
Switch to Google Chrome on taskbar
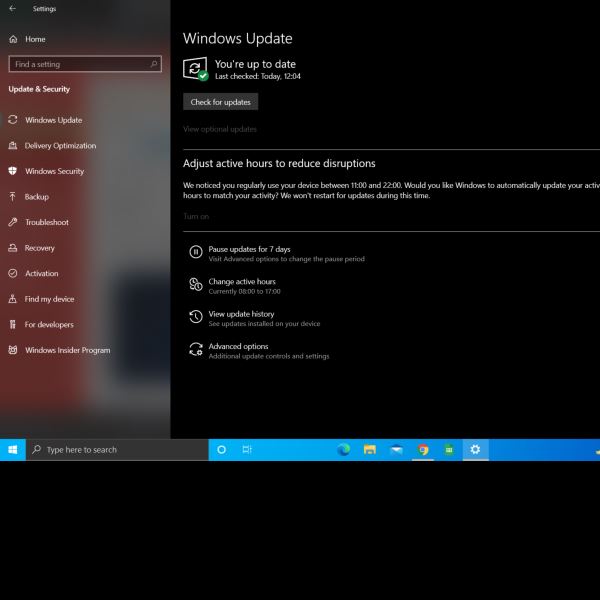pos(423,450)
